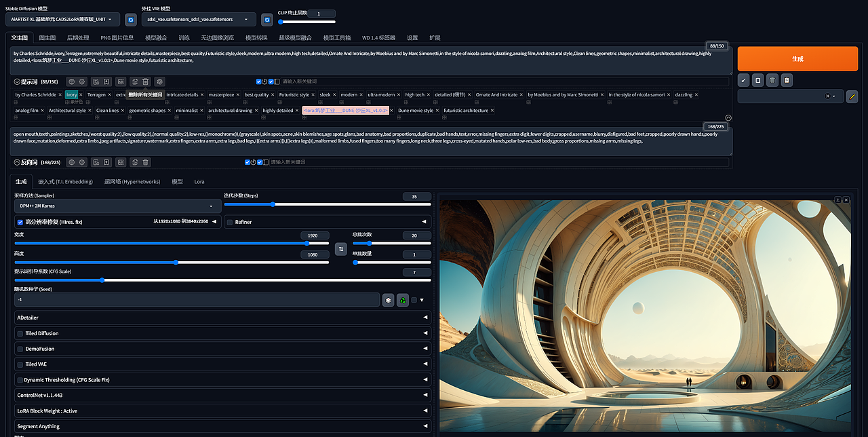868x437 pixels.
Task: Adjust the Steps slider
Action: pos(328,204)
